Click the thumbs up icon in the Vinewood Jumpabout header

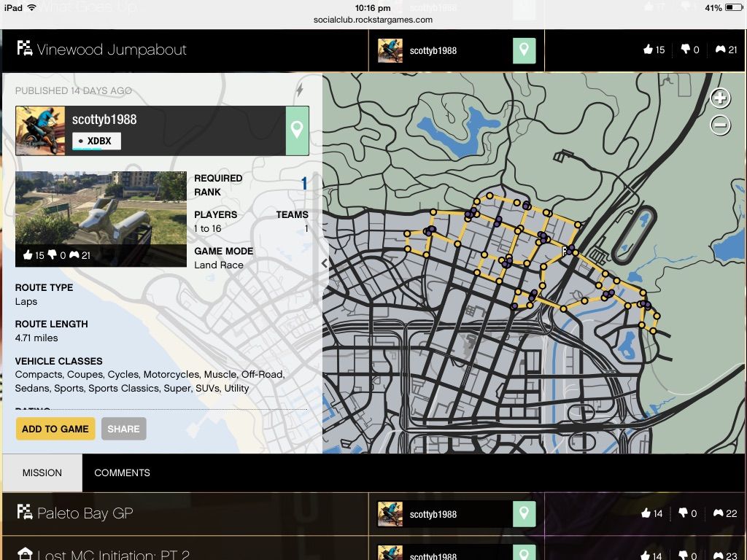click(648, 50)
